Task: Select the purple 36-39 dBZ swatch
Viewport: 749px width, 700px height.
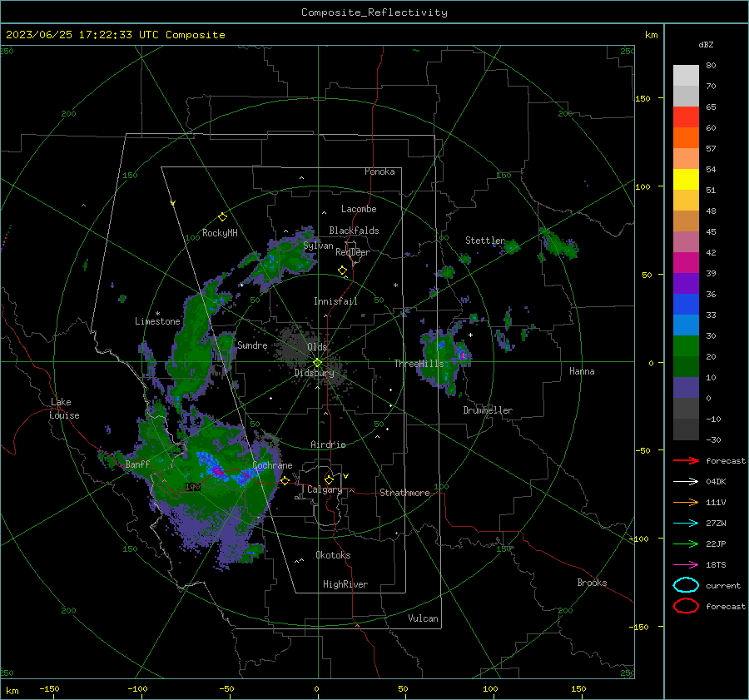Action: pyautogui.click(x=686, y=284)
